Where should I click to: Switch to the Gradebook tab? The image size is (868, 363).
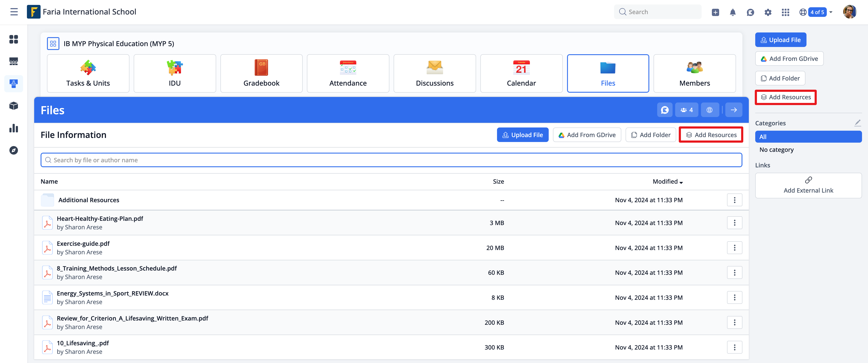[x=261, y=73]
